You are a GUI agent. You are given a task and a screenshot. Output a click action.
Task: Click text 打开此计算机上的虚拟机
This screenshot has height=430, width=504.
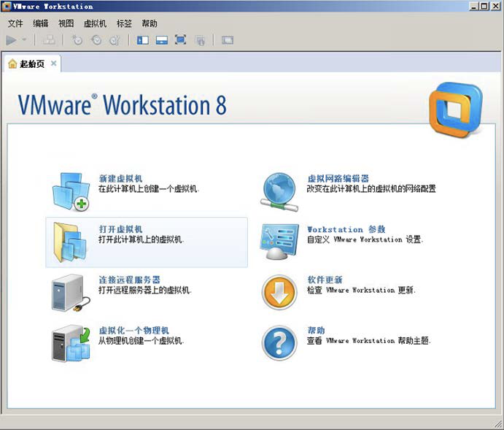pos(141,239)
